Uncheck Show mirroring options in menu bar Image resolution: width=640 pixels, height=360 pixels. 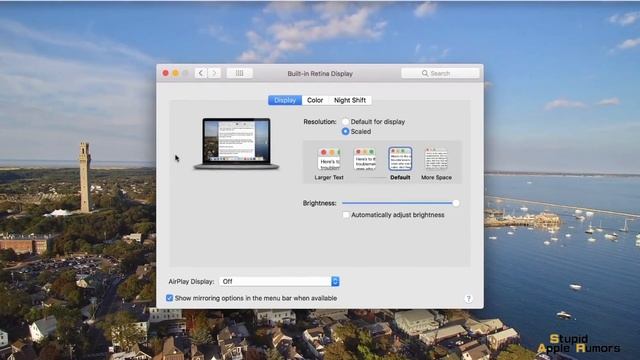point(169,298)
